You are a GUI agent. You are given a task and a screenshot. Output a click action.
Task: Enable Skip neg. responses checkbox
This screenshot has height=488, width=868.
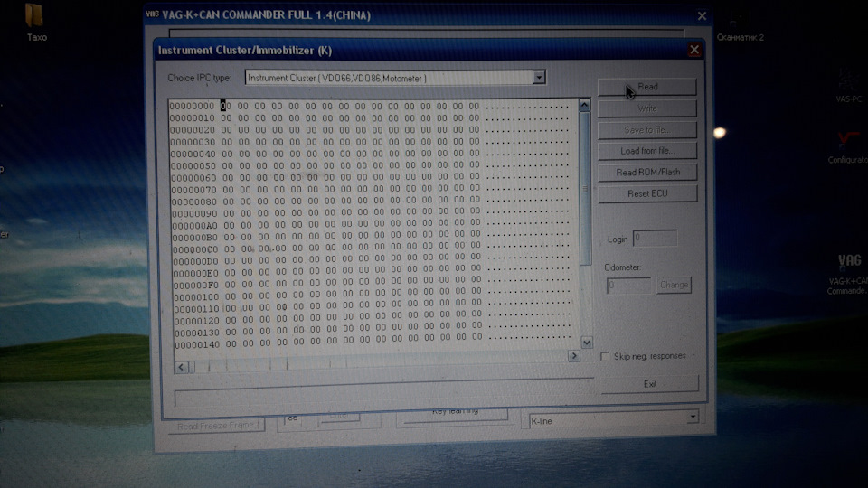pyautogui.click(x=605, y=356)
